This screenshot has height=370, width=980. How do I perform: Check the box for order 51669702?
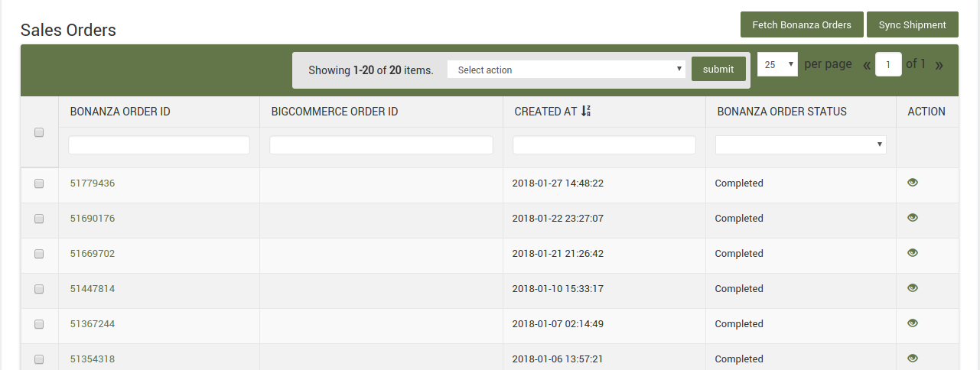[x=39, y=254]
